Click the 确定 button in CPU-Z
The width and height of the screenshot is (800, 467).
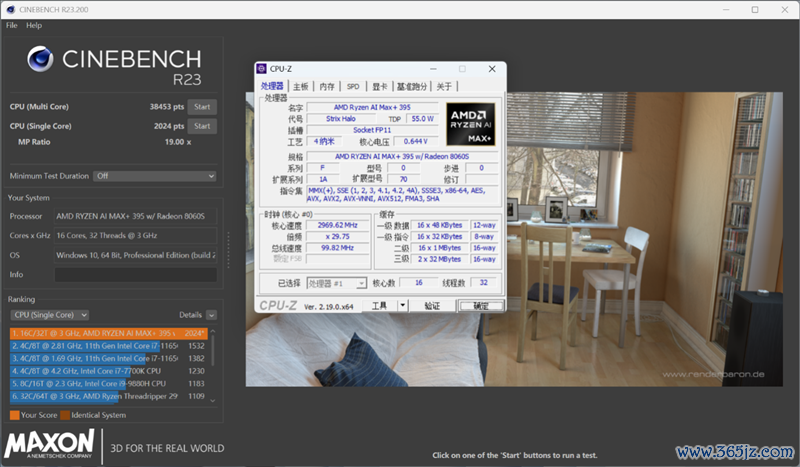coord(481,305)
